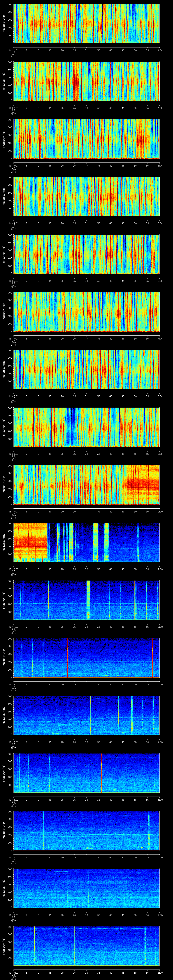
Task: Click the vertical line near 32s in 16:15:00 panel
Action: pos(92,831)
